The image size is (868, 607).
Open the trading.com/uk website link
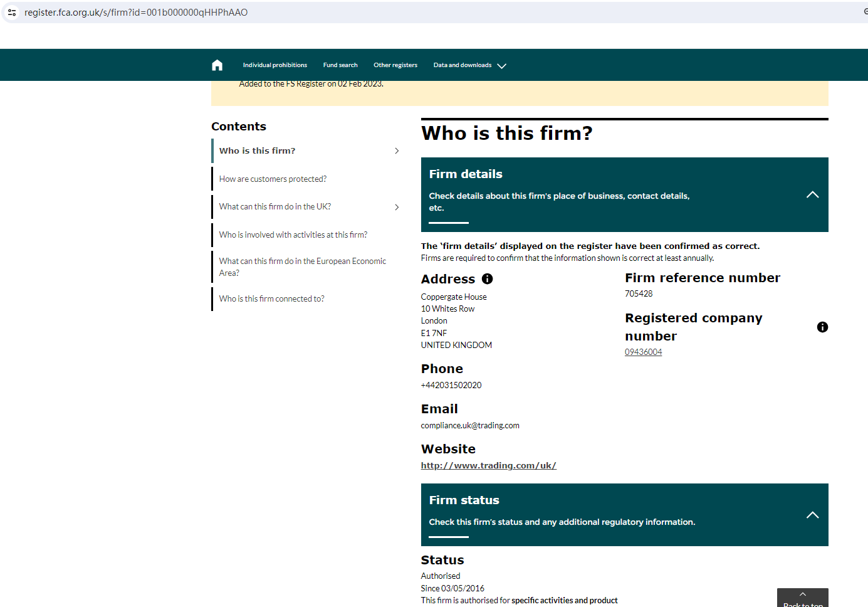488,466
